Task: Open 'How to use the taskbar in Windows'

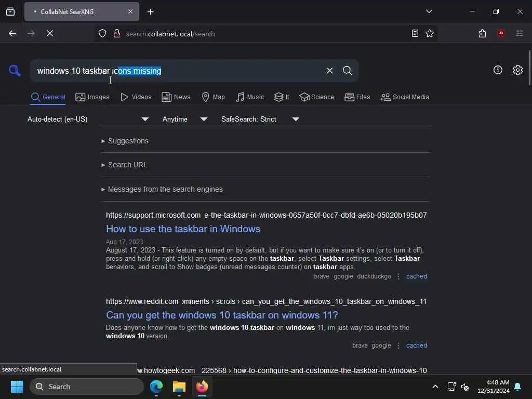Action: pos(183,229)
